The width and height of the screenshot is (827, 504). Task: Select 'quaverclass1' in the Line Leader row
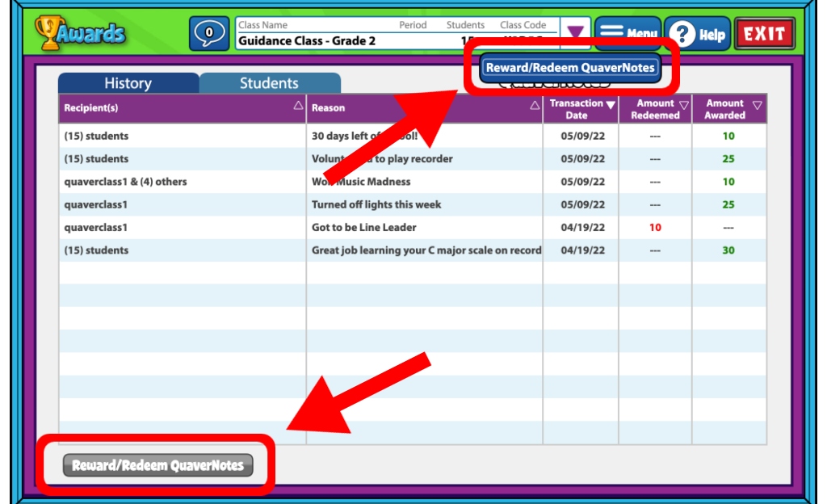click(x=95, y=228)
